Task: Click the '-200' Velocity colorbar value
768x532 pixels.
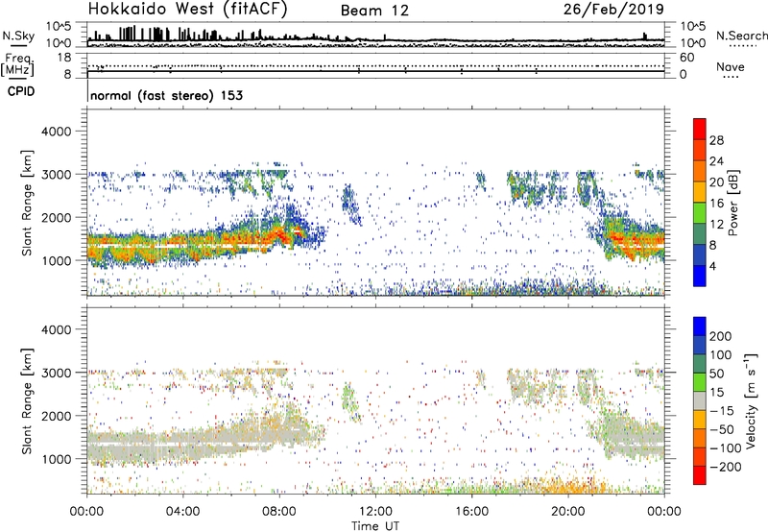Action: (725, 467)
